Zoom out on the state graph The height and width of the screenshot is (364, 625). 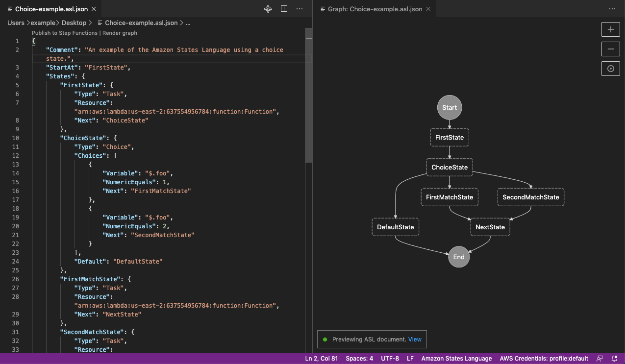tap(610, 49)
